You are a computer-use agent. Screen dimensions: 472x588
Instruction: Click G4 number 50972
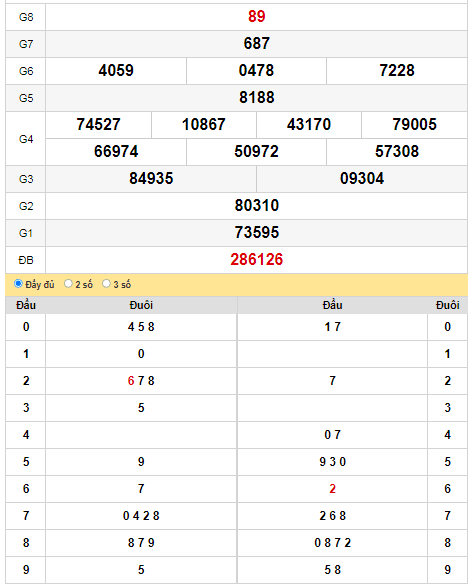coord(256,152)
